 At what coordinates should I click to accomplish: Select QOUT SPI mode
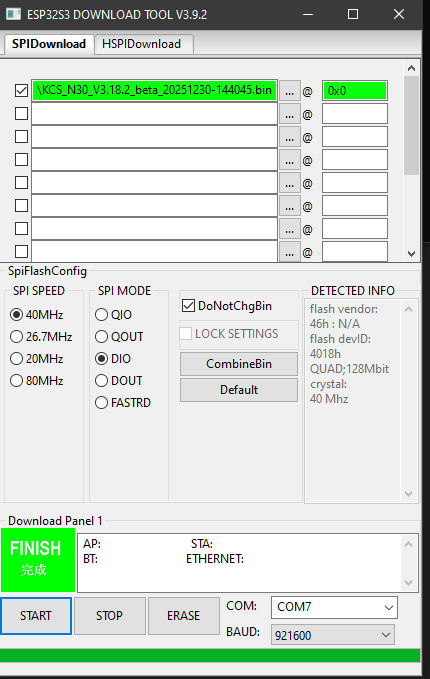click(119, 336)
